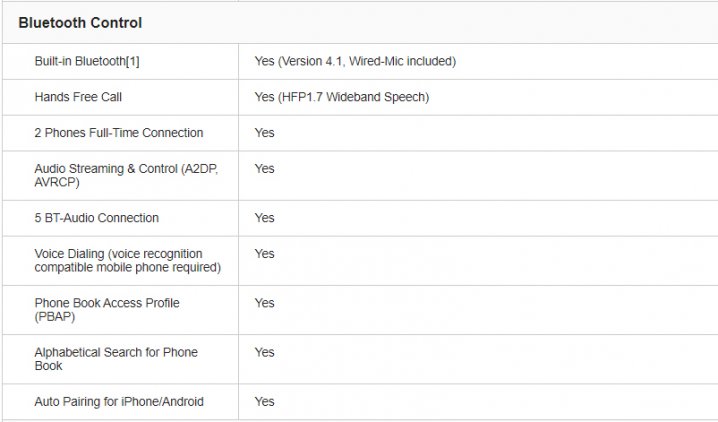This screenshot has height=422, width=718.
Task: Select Audio Streaming & Control (A2DP, AVRCP)
Action: tap(126, 175)
